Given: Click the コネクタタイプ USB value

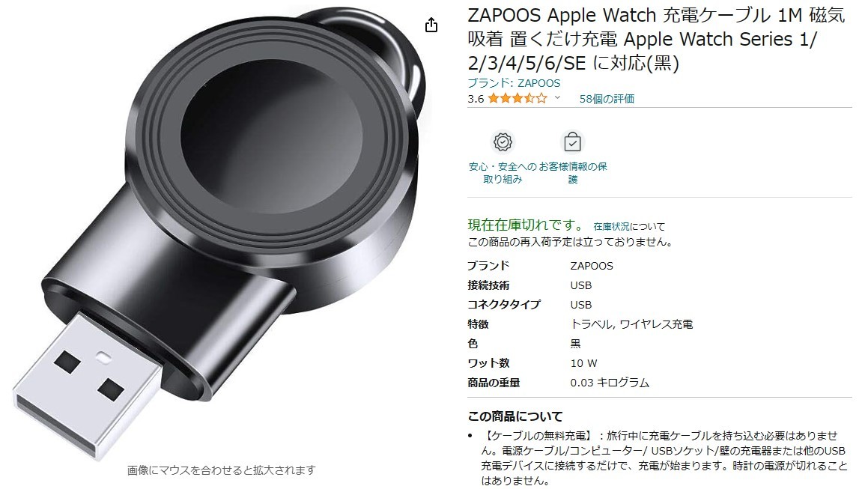Looking at the screenshot, I should point(580,305).
